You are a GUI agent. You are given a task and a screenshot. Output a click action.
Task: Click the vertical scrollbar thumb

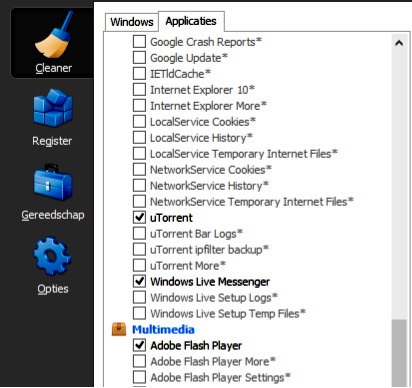[399, 353]
